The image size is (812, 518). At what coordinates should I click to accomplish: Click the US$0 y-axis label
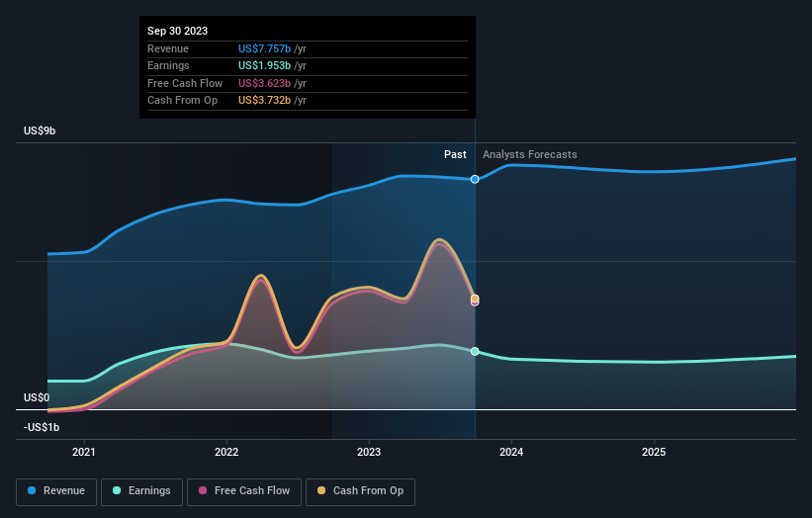37,397
